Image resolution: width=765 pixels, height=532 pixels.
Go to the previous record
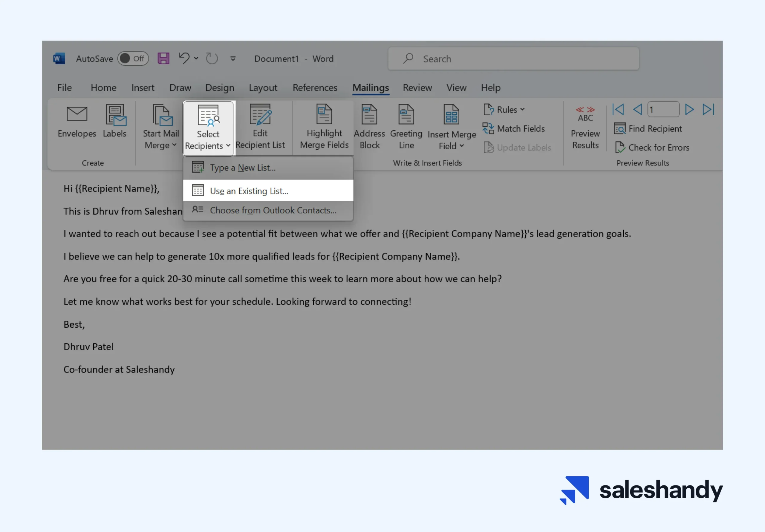(637, 110)
